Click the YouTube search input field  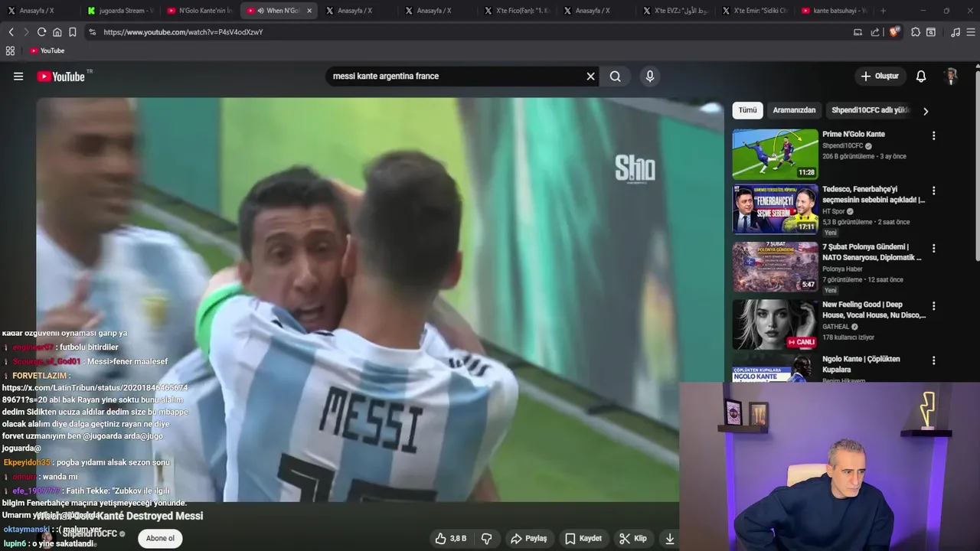(456, 77)
